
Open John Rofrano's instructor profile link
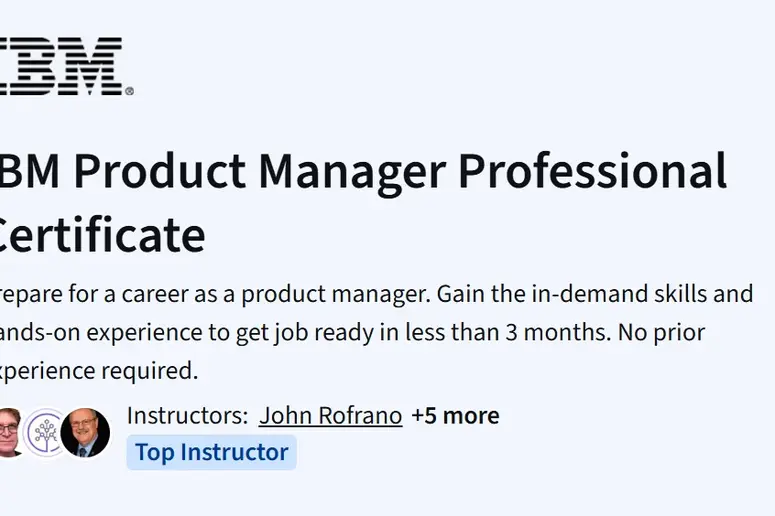tap(330, 416)
